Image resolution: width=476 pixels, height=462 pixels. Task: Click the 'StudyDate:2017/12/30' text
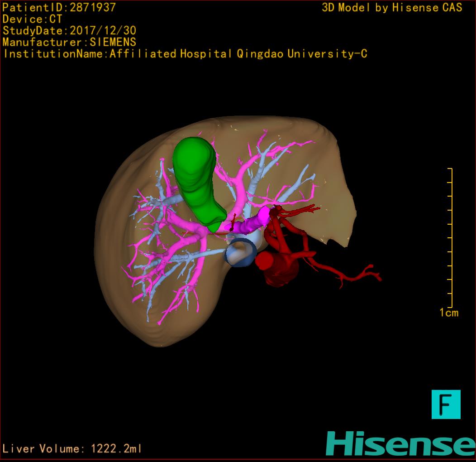pyautogui.click(x=70, y=30)
